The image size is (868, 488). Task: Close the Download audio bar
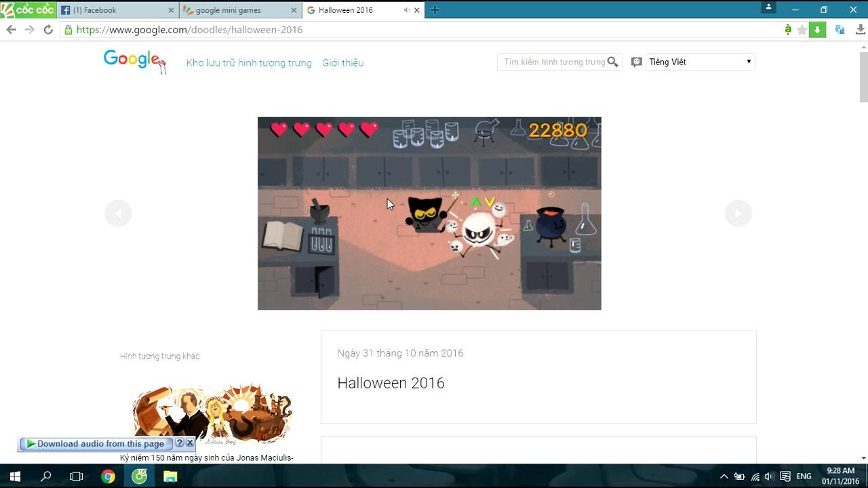pyautogui.click(x=190, y=443)
